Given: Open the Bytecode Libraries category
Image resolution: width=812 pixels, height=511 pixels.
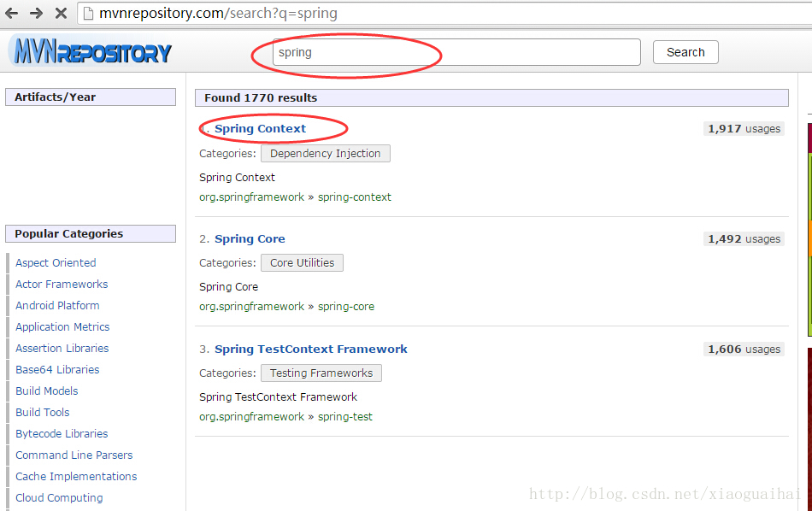Looking at the screenshot, I should click(62, 434).
